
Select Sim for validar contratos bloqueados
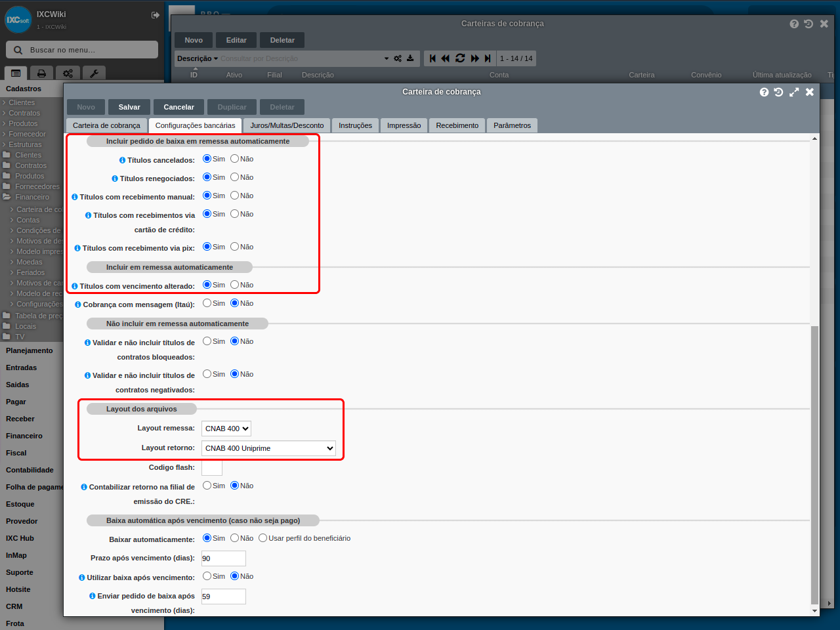coord(207,341)
